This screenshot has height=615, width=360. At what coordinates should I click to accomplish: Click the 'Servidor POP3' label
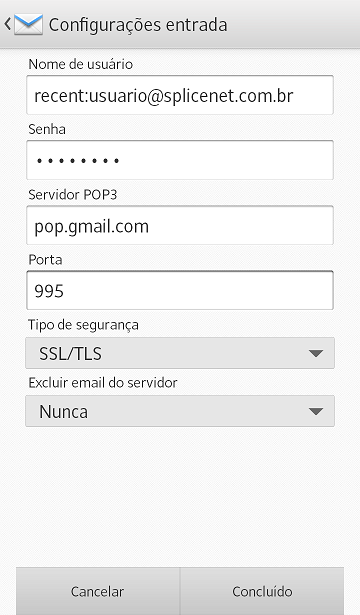tap(73, 195)
